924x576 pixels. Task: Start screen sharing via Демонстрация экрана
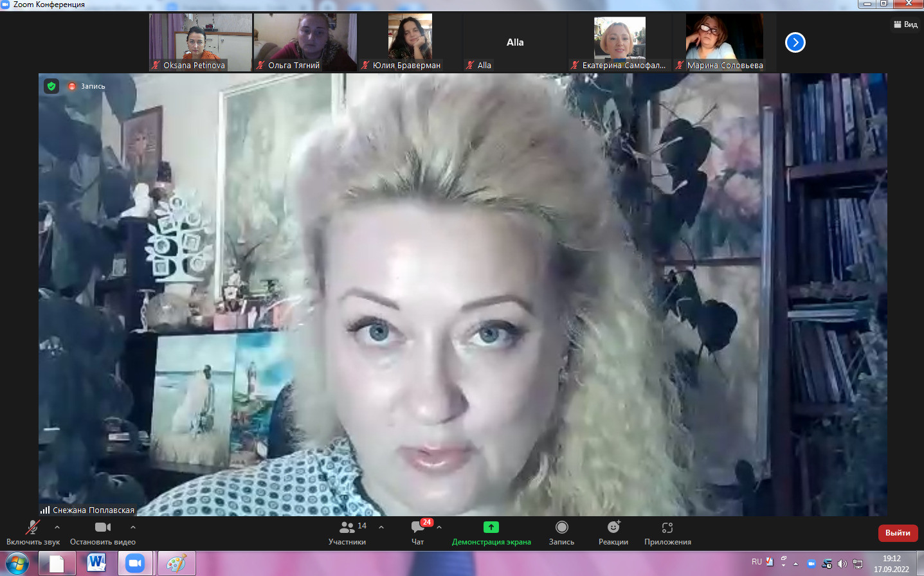click(x=491, y=533)
